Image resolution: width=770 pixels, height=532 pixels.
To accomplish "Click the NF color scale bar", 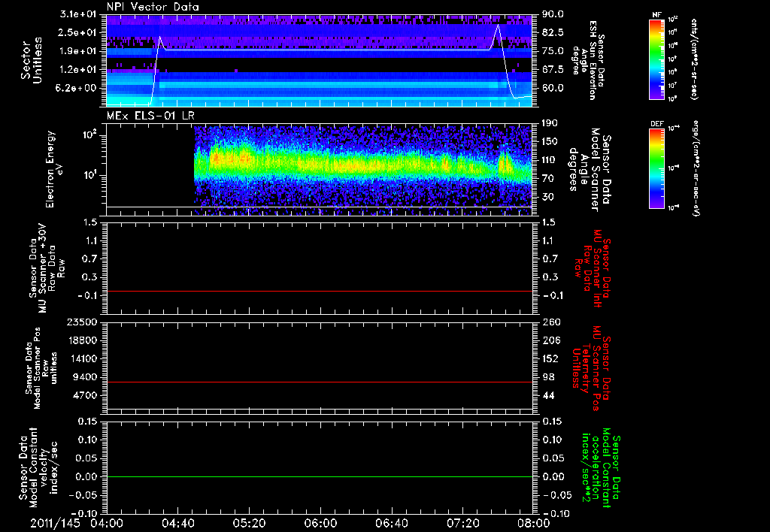I will [656, 59].
